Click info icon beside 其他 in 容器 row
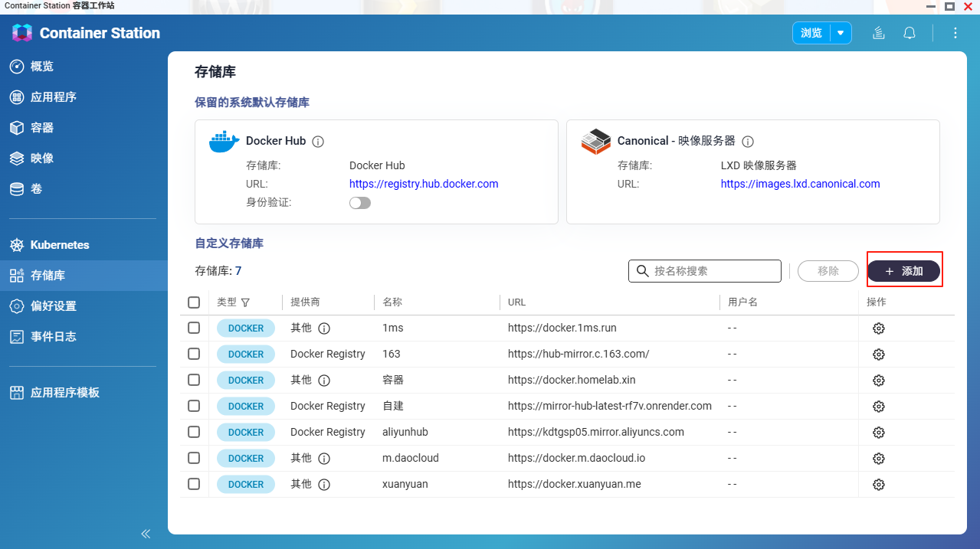The height and width of the screenshot is (549, 980). tap(324, 381)
